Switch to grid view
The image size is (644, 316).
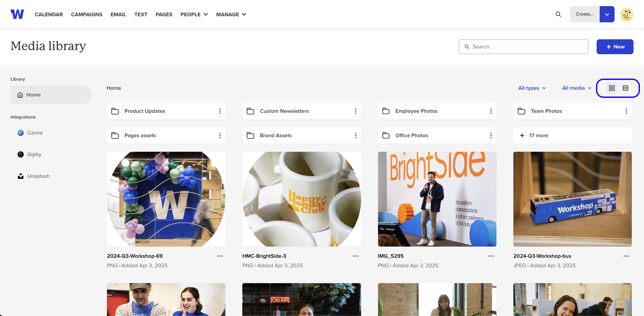[x=612, y=88]
